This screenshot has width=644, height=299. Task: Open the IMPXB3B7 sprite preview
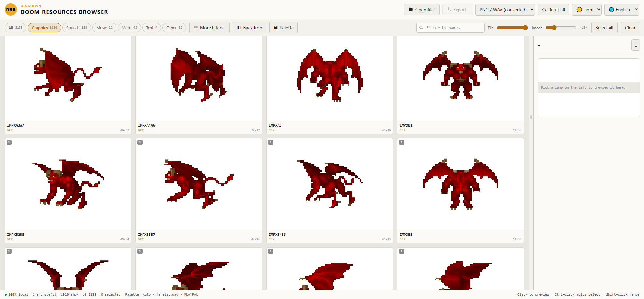(199, 191)
